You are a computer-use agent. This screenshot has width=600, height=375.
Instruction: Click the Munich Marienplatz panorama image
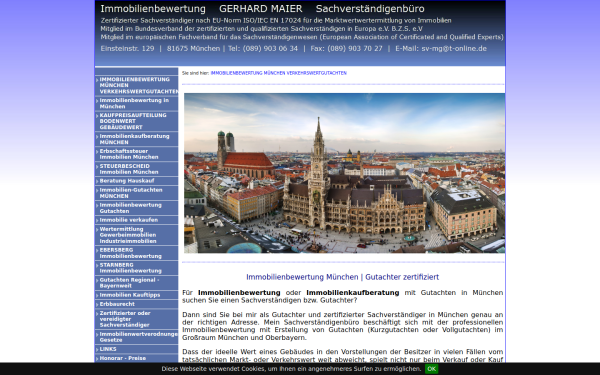(x=344, y=173)
